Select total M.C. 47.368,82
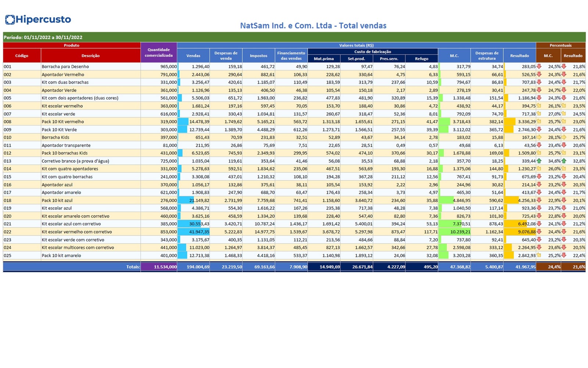The height and width of the screenshot is (368, 588). pos(454,267)
